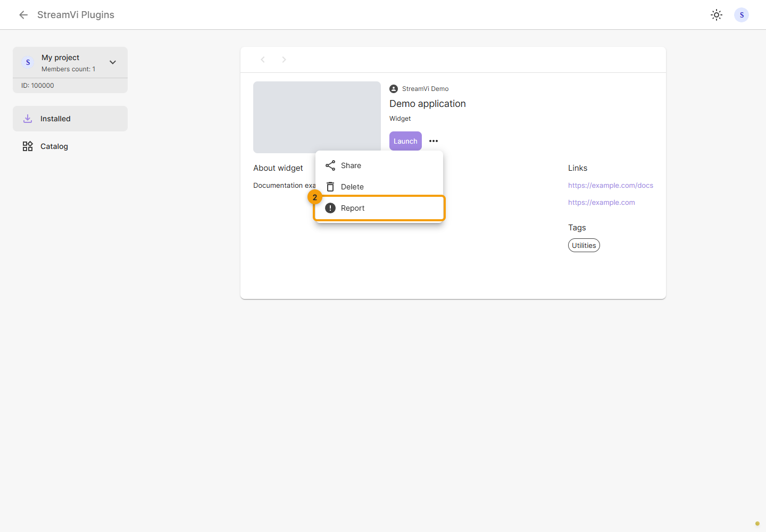Go to previous widget with left chevron
Viewport: 766px width, 532px height.
[x=263, y=60]
